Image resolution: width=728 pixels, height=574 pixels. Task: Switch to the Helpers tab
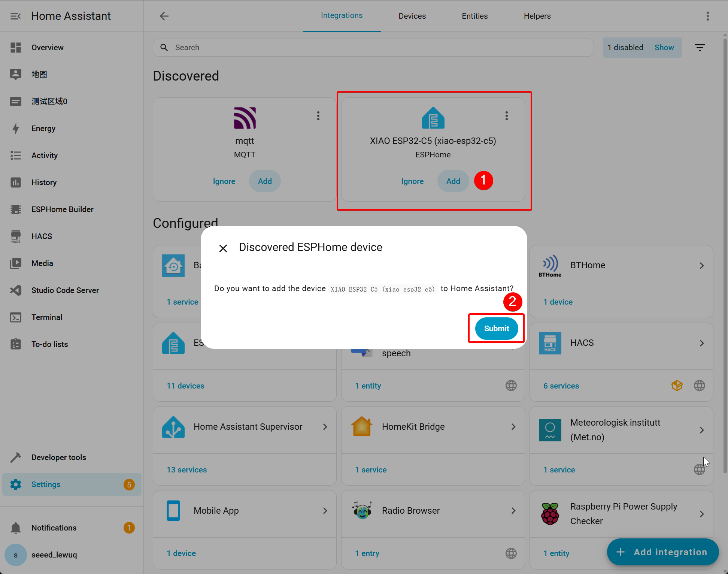coord(537,16)
